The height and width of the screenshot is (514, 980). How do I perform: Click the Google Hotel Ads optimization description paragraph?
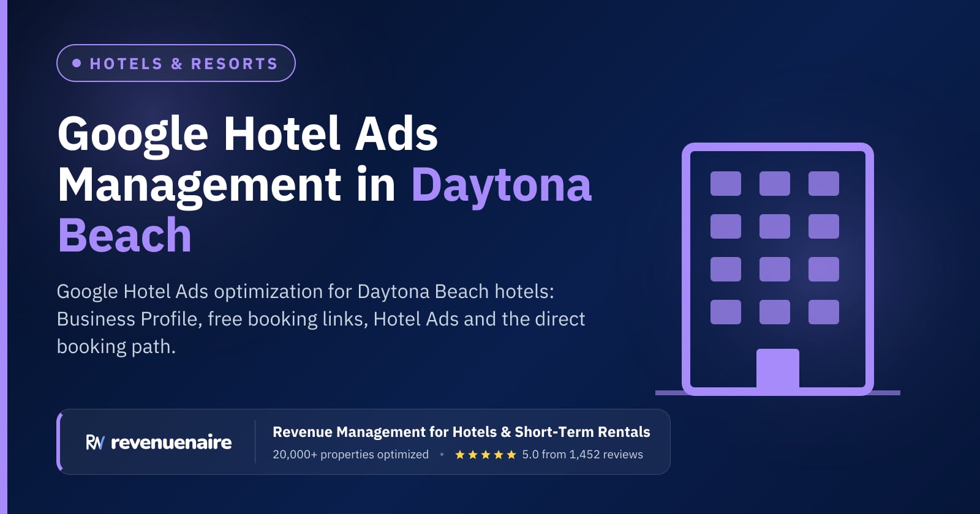[321, 319]
